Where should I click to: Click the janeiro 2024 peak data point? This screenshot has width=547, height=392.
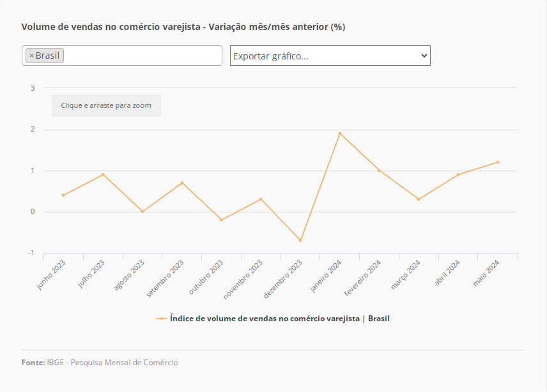(x=340, y=133)
